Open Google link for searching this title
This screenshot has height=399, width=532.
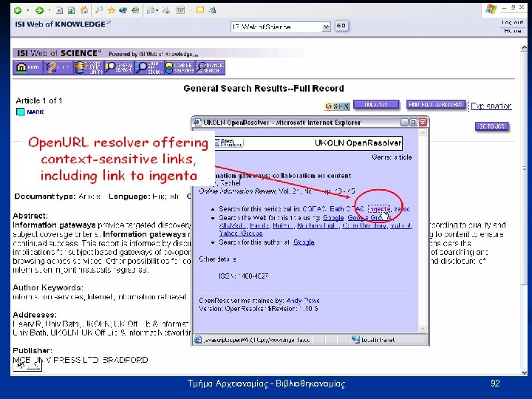pos(333,217)
